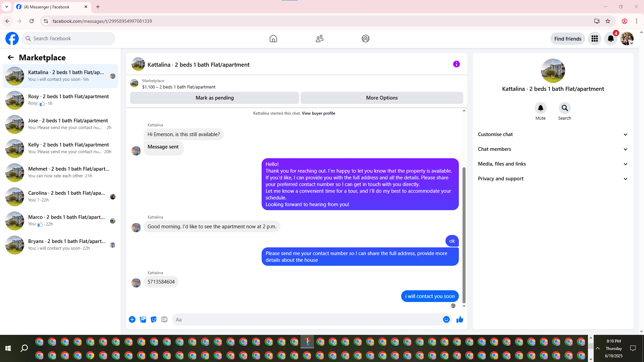Click the Find friends button

(568, 39)
